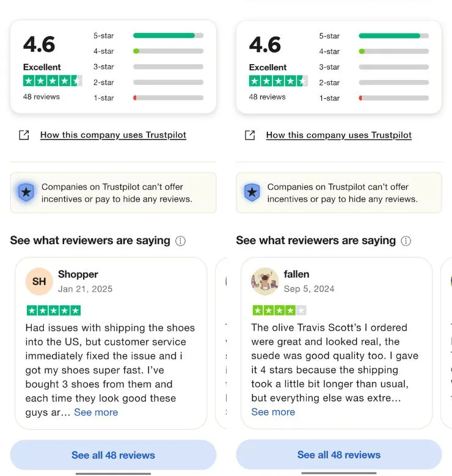Click the reviewer name Shopper

coord(78,274)
